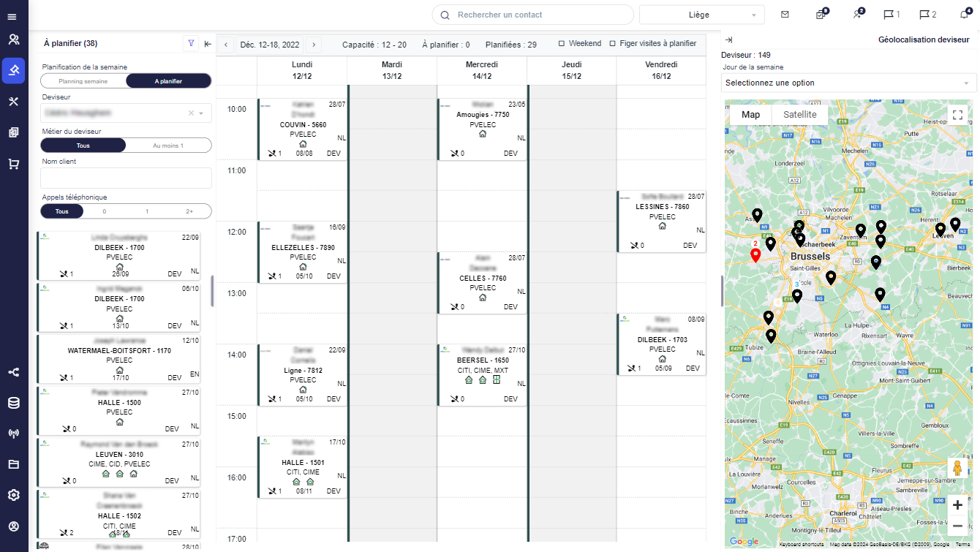This screenshot has height=552, width=980.
Task: Open the user notifications icon with badge 2
Action: [x=857, y=15]
